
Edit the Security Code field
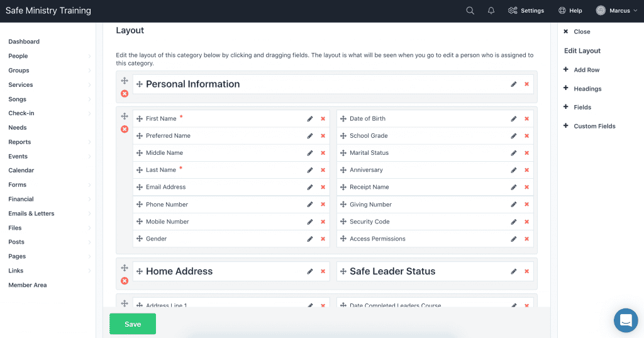pyautogui.click(x=513, y=222)
